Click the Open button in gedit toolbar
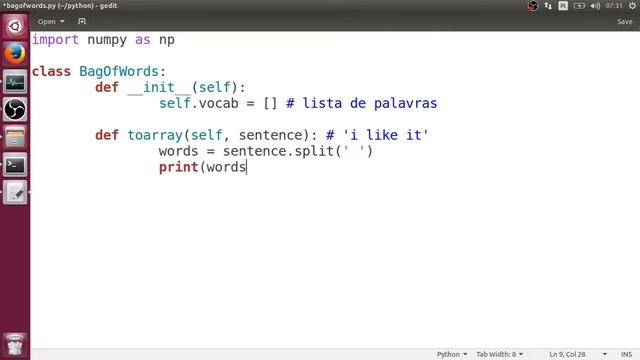640x360 pixels. (47, 21)
